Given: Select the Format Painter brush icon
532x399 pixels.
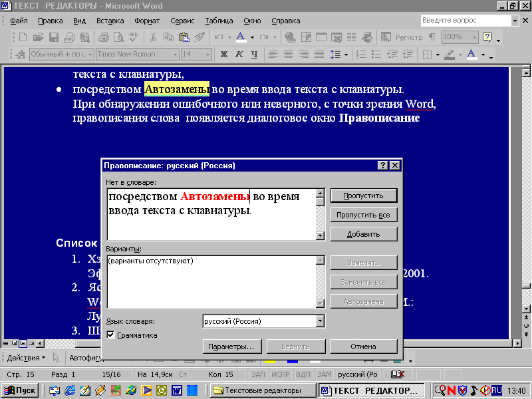Looking at the screenshot, I should pyautogui.click(x=199, y=37).
